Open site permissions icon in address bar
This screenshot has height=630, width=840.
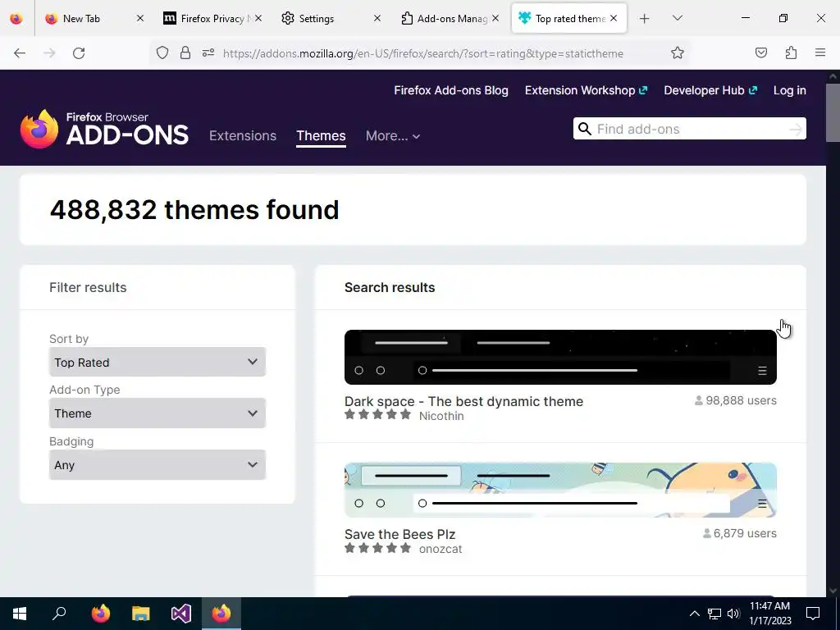coord(208,53)
